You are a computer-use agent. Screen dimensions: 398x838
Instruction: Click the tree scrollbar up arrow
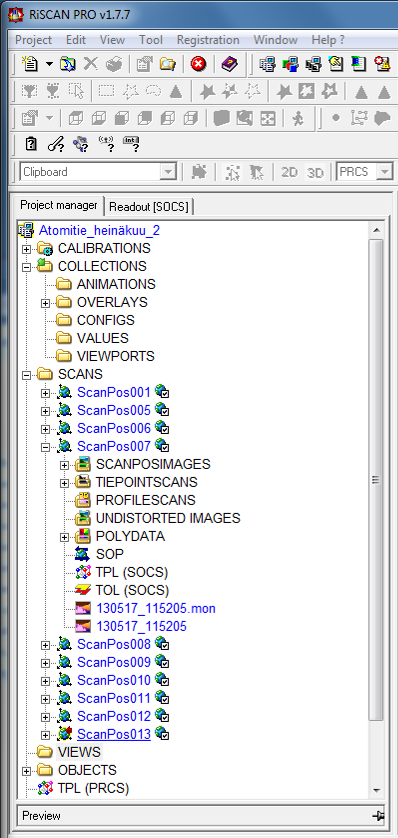pos(377,230)
